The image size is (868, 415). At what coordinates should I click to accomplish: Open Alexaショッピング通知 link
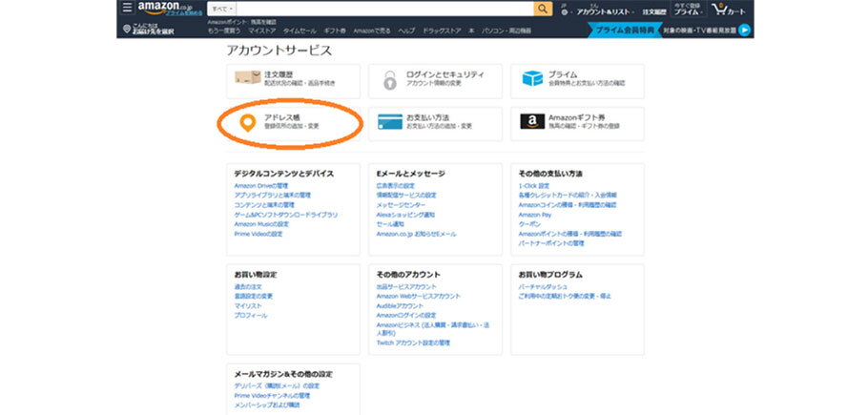coord(405,215)
